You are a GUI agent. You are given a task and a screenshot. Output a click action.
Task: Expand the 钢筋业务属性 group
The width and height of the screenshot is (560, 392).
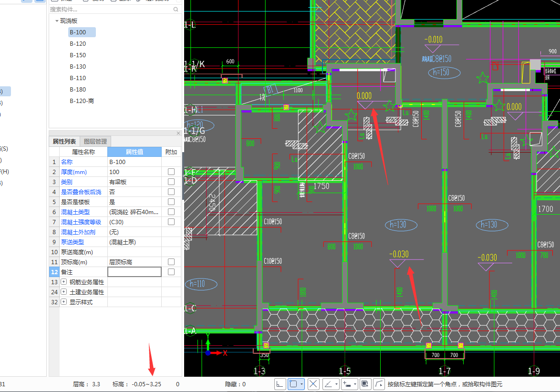point(64,282)
